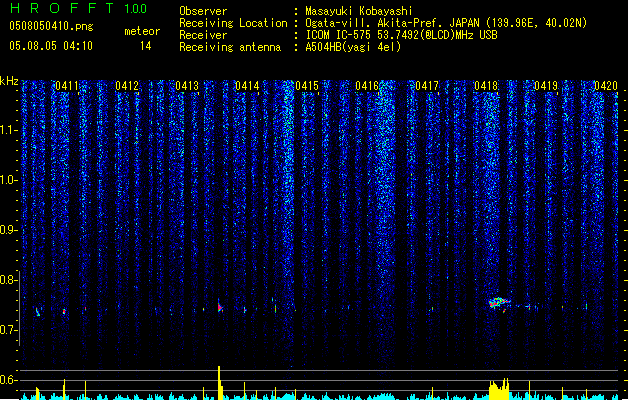Viewport: 629px width, 400px height.
Task: Click the 0411 time marker
Action: pyautogui.click(x=67, y=86)
